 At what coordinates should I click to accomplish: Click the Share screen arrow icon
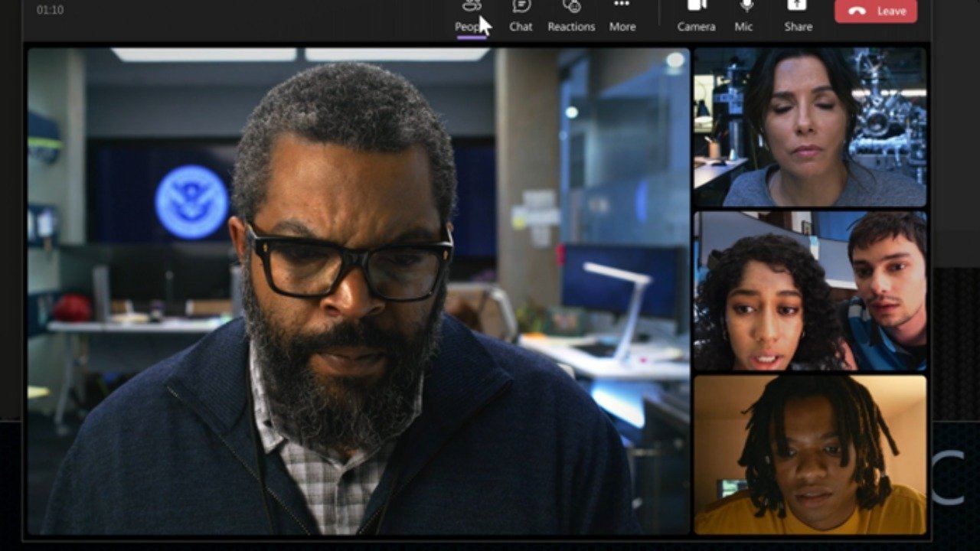pyautogui.click(x=797, y=6)
